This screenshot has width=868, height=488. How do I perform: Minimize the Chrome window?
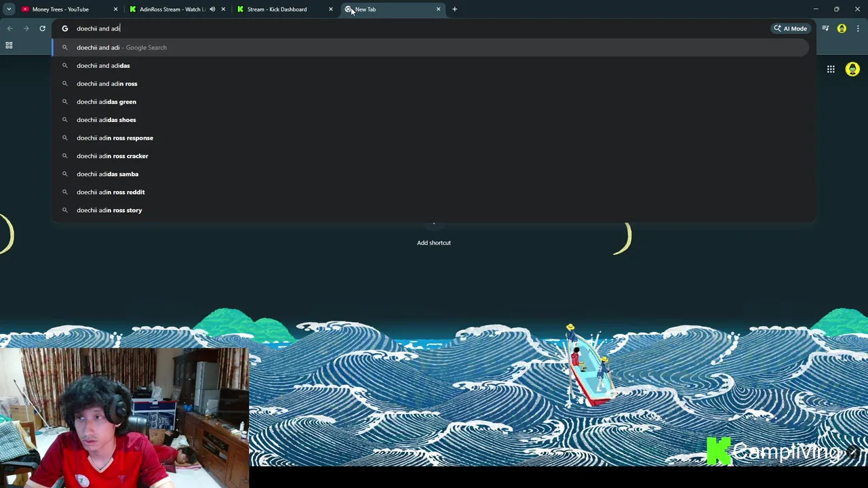coord(816,9)
